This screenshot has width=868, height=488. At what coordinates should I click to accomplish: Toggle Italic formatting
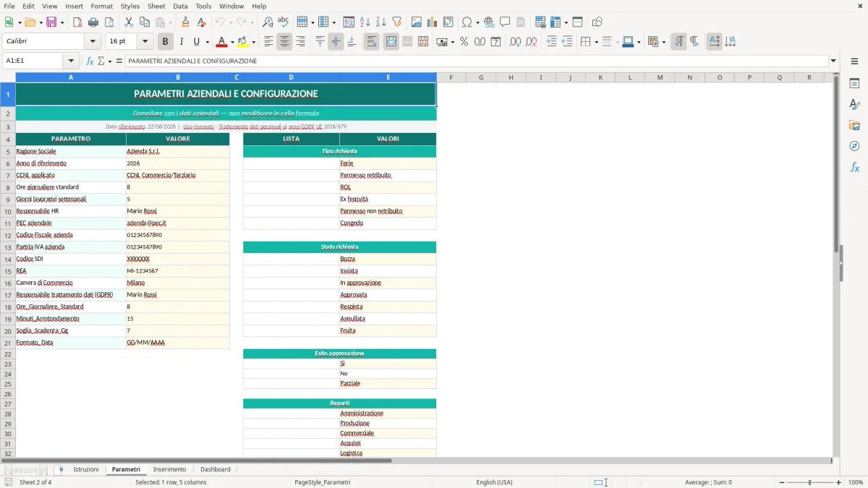tap(181, 42)
